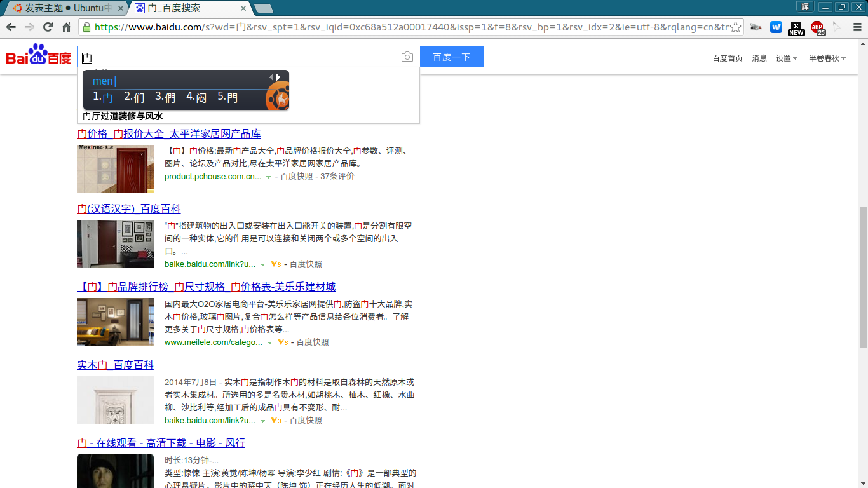Open image search camera icon in search box
The image size is (868, 488).
pos(407,57)
